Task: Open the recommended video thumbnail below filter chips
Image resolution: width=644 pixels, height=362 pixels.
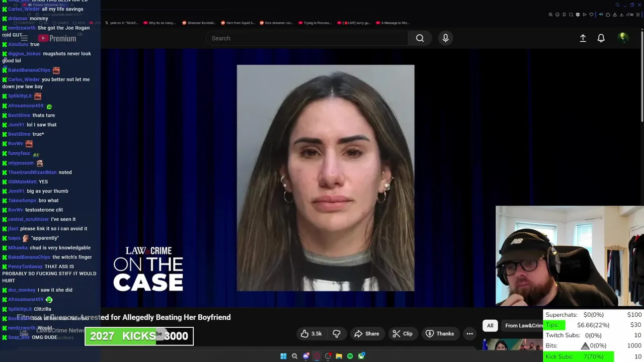Action: pos(512,345)
